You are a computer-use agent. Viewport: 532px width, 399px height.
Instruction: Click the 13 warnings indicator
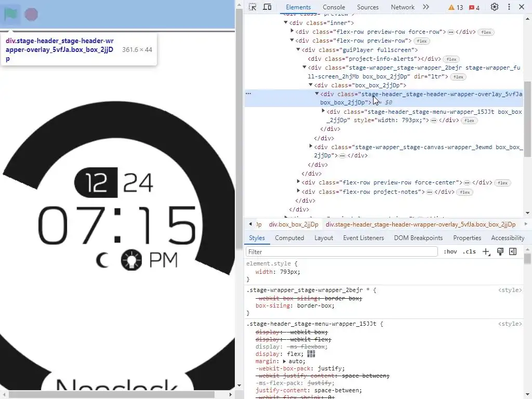pyautogui.click(x=455, y=7)
